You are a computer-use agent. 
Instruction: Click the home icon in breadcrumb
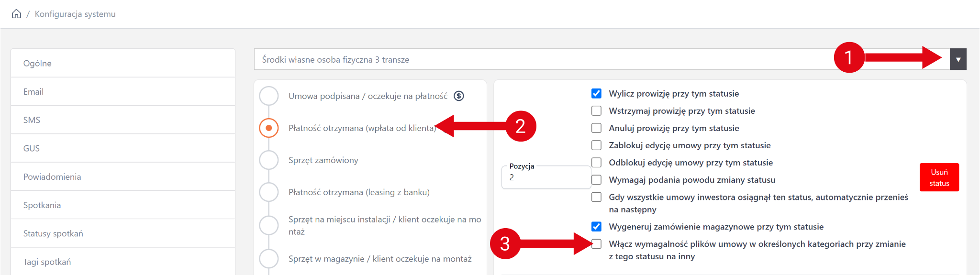[16, 14]
